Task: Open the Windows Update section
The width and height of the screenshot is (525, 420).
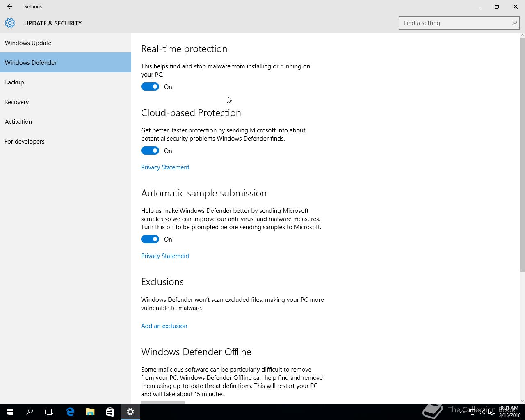Action: [66, 43]
